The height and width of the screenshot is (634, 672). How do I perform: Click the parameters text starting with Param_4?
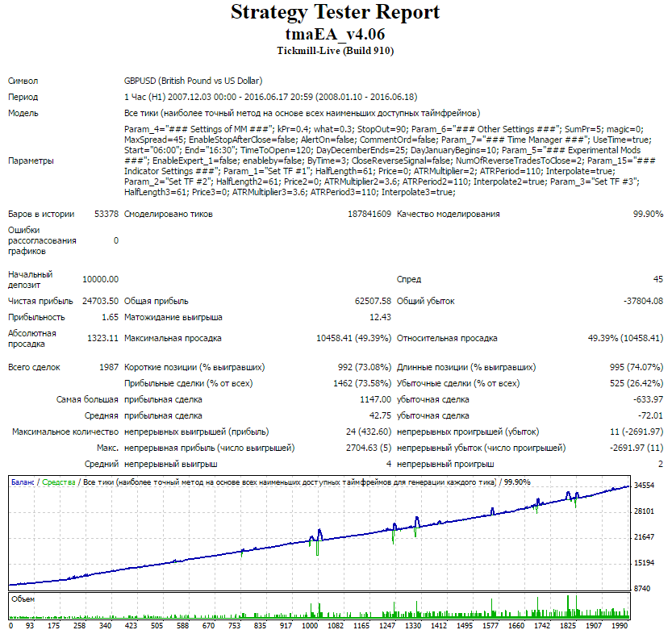[x=390, y=161]
